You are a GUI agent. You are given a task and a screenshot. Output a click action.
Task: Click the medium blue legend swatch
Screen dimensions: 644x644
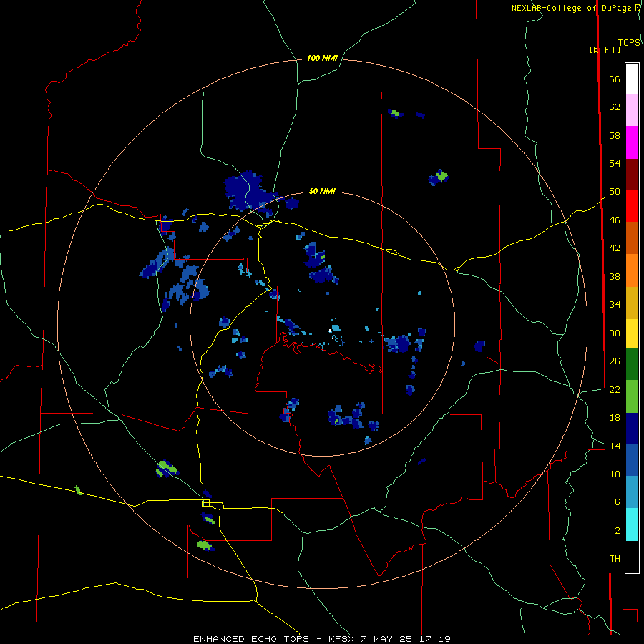pos(632,460)
